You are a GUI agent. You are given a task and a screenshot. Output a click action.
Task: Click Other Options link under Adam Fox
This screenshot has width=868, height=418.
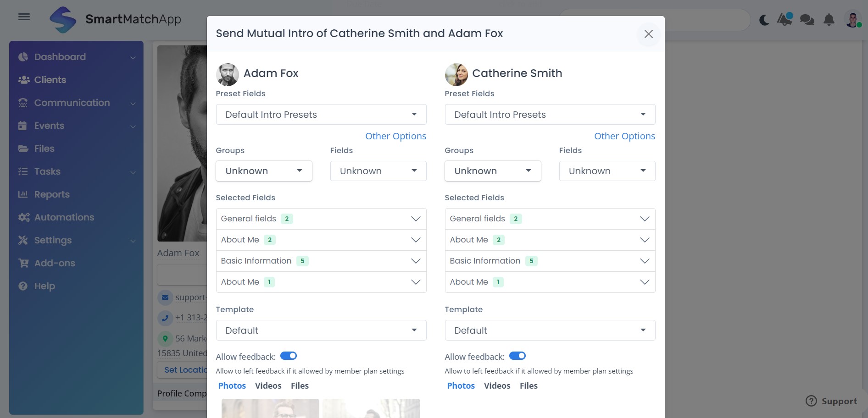click(395, 136)
